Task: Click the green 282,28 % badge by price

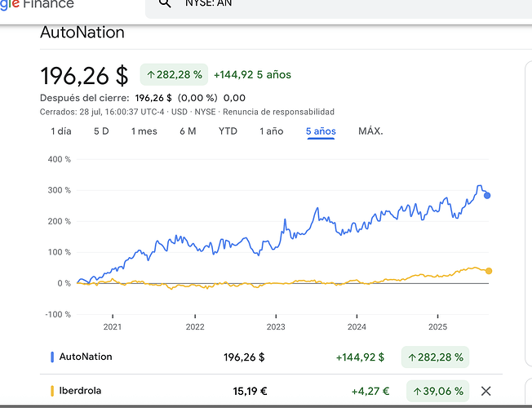Action: [x=173, y=75]
